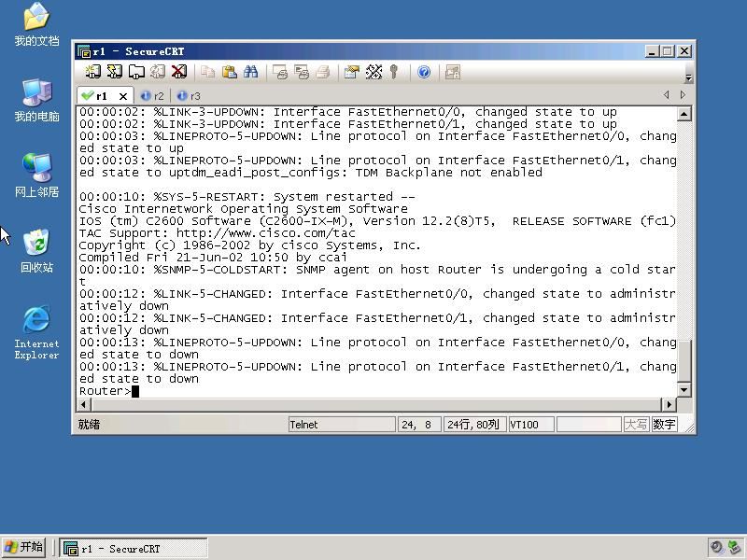Screen dimensions: 747x560
Task: Click the cisco.com/tac URL text
Action: (266, 233)
